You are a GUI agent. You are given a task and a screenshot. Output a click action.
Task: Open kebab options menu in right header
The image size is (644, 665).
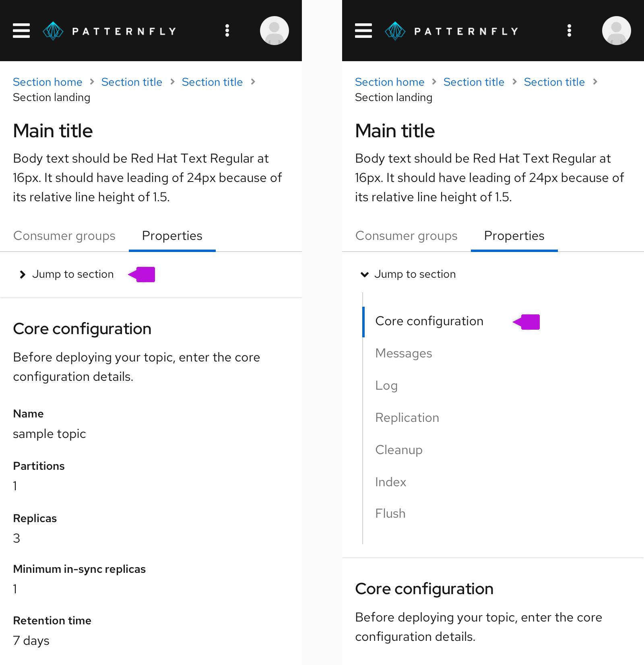coord(569,31)
